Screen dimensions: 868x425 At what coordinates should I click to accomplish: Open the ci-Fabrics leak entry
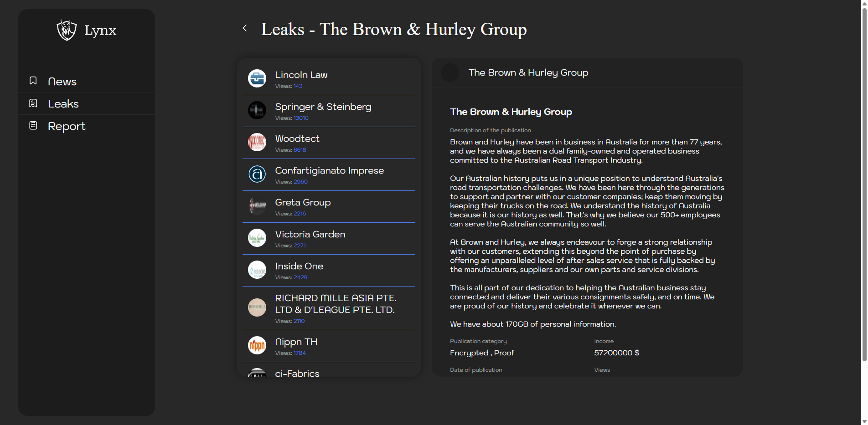(297, 373)
